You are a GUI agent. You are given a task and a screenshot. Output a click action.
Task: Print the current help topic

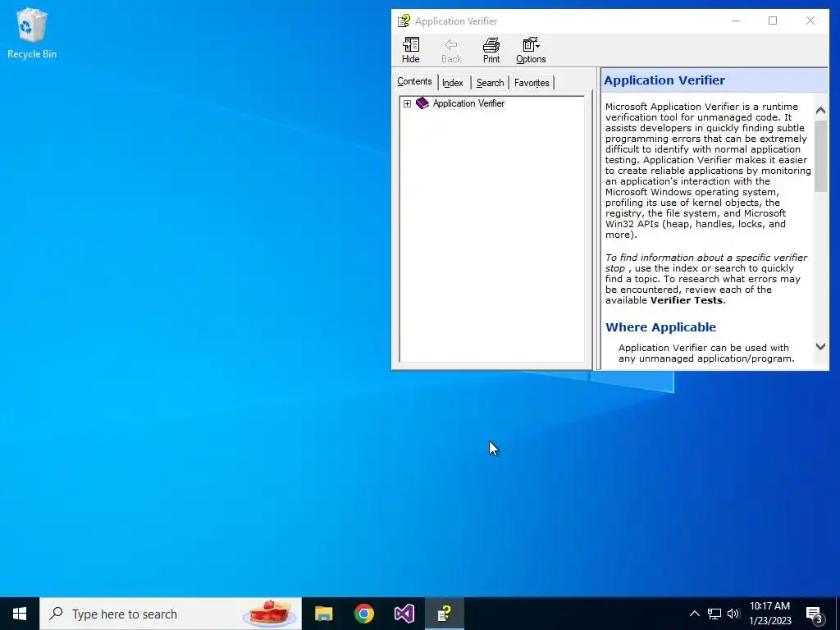coord(491,50)
